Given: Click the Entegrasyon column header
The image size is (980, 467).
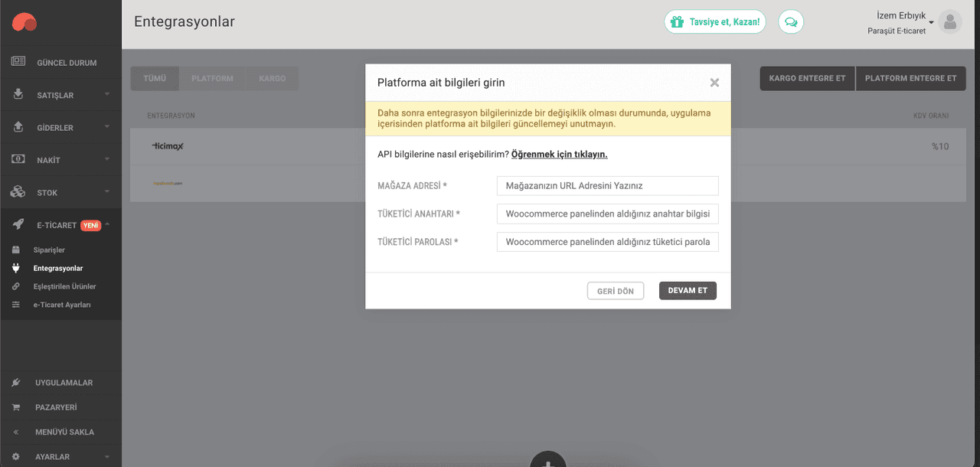Looking at the screenshot, I should [x=171, y=116].
